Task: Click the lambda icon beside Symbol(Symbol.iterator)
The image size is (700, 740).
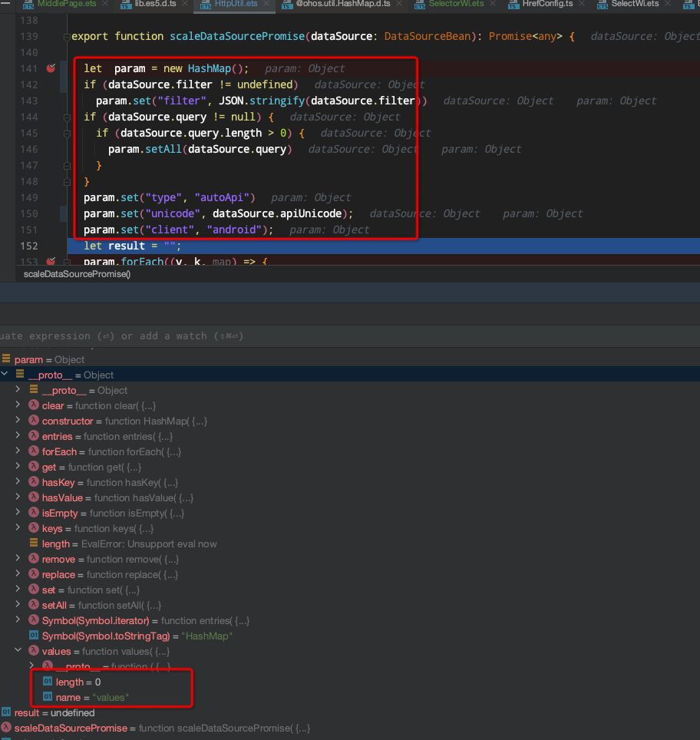Action: pyautogui.click(x=34, y=619)
